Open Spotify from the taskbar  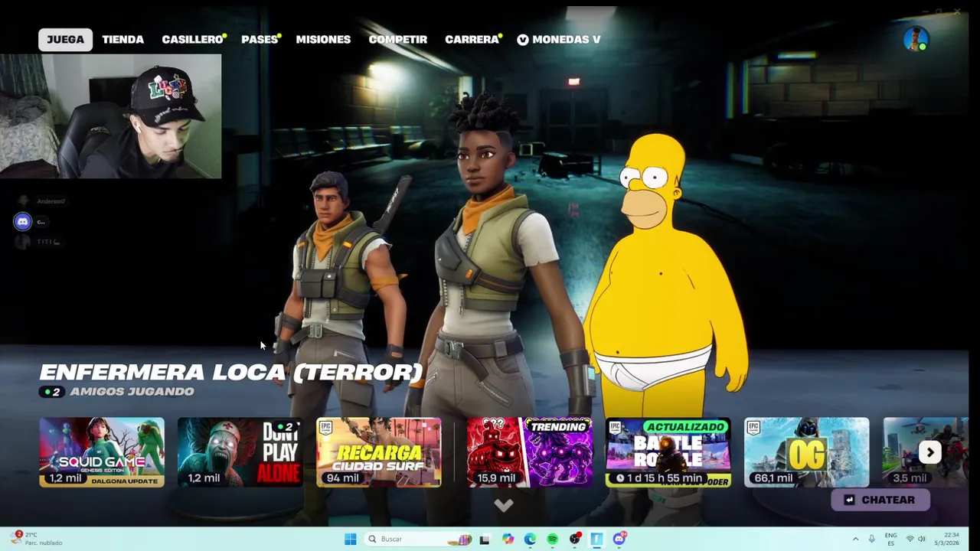[552, 539]
